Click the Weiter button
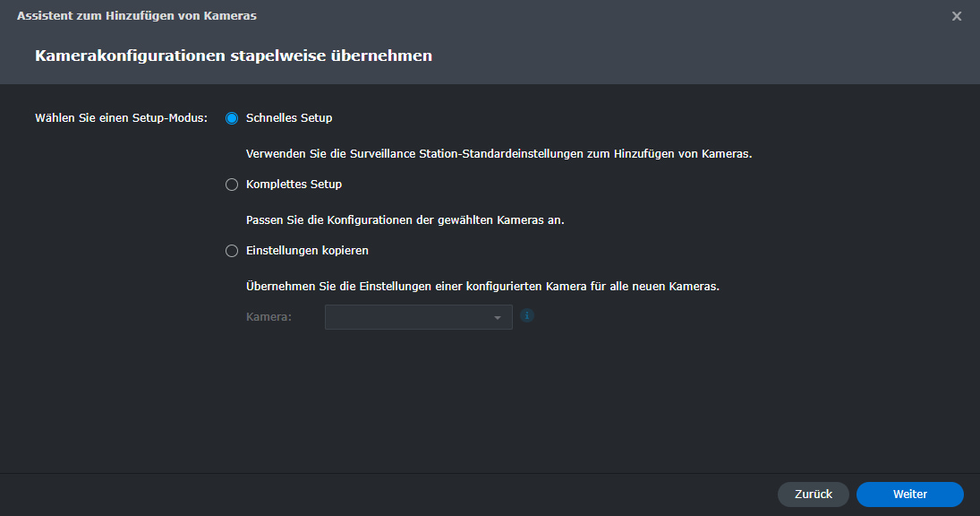This screenshot has width=980, height=516. [910, 494]
